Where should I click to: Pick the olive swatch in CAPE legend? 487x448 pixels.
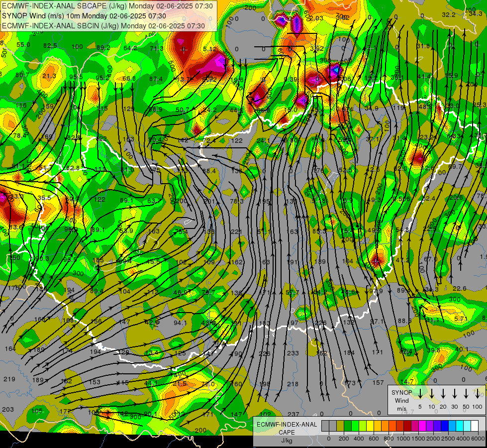340,426
